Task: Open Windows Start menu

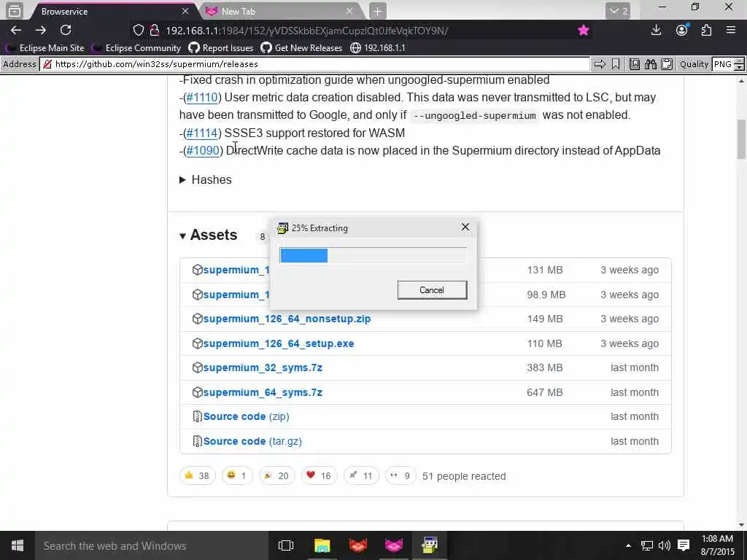Action: point(18,545)
